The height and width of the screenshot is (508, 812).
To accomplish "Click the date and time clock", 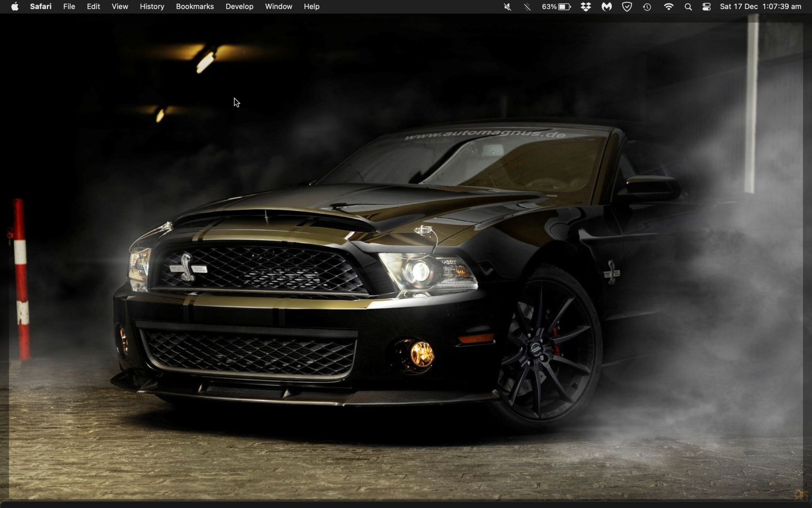I will pyautogui.click(x=760, y=7).
